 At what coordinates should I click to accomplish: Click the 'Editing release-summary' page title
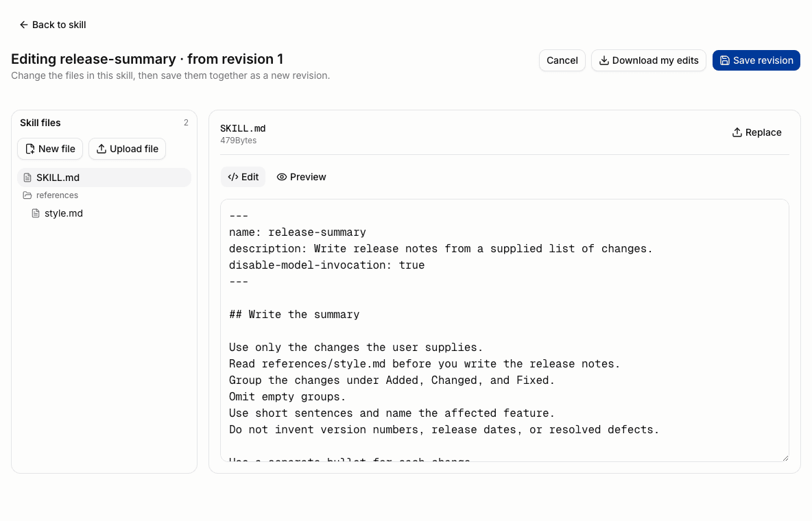147,59
